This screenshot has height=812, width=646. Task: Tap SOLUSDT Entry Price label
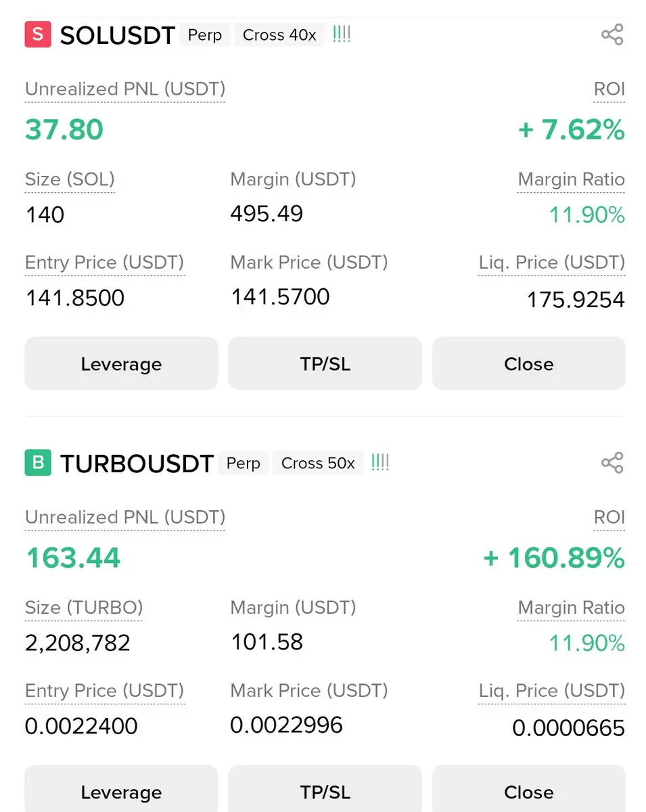(105, 263)
